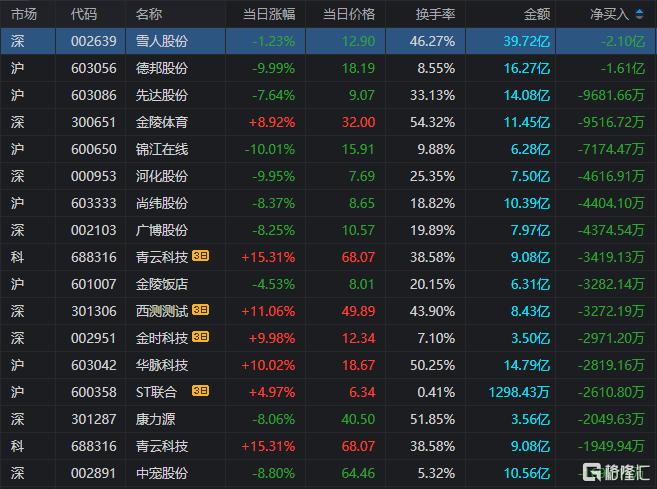
Task: Click the -1.61亿 net buy value
Action: tap(623, 68)
